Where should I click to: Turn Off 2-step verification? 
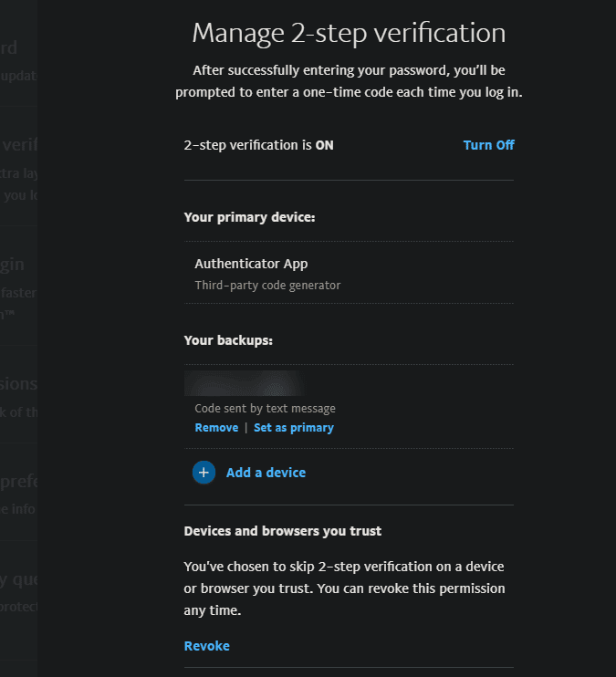pyautogui.click(x=488, y=145)
